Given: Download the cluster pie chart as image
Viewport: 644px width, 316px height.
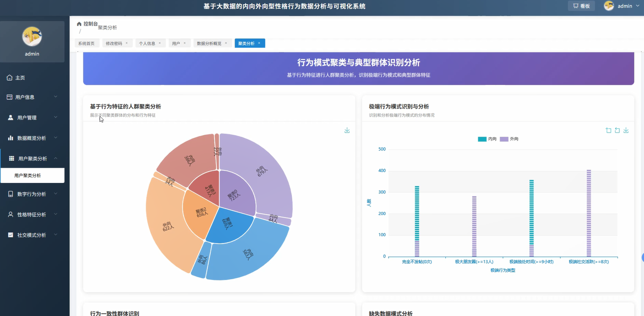Looking at the screenshot, I should coord(347,130).
